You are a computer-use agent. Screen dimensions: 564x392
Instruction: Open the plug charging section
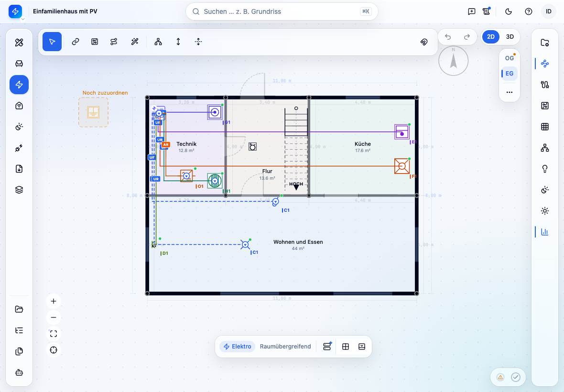pyautogui.click(x=19, y=148)
